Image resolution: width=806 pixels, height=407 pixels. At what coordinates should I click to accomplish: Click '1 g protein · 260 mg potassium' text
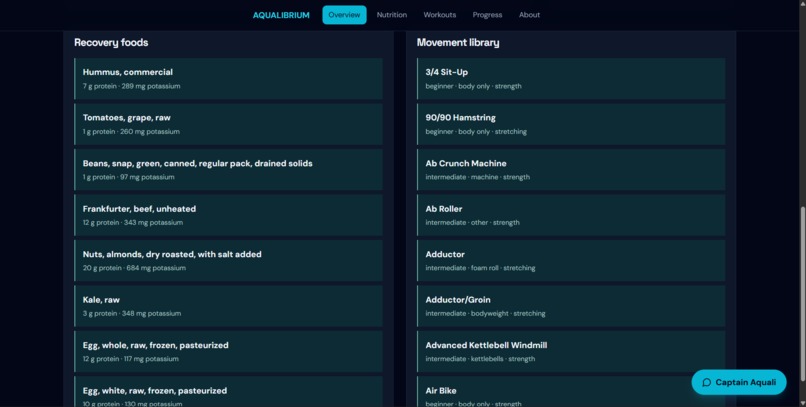pos(131,132)
